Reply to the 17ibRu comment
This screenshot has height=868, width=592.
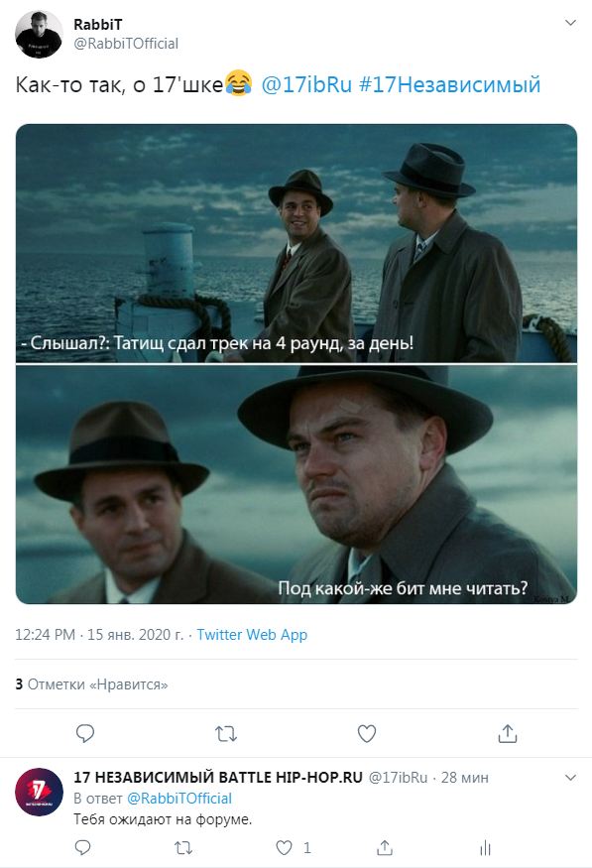83,847
